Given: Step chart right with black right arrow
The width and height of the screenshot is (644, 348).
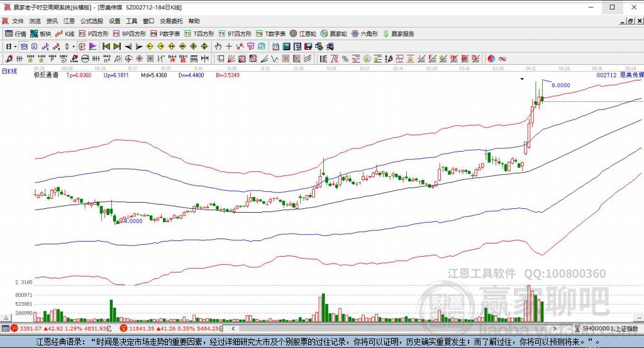Looking at the screenshot, I should click(x=139, y=47).
